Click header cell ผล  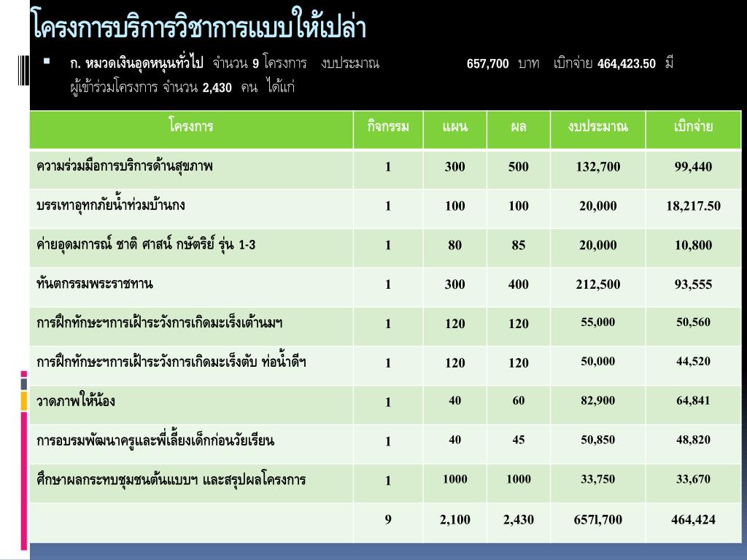[x=519, y=130]
